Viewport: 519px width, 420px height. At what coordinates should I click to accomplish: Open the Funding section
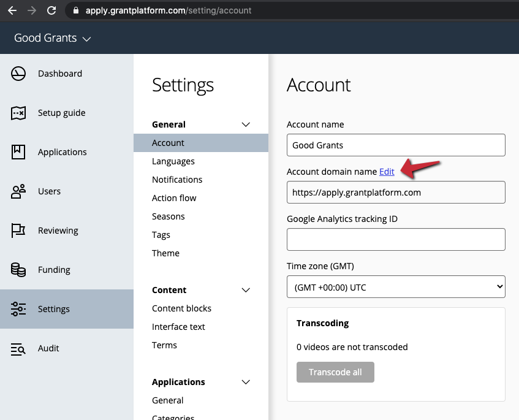(67, 270)
